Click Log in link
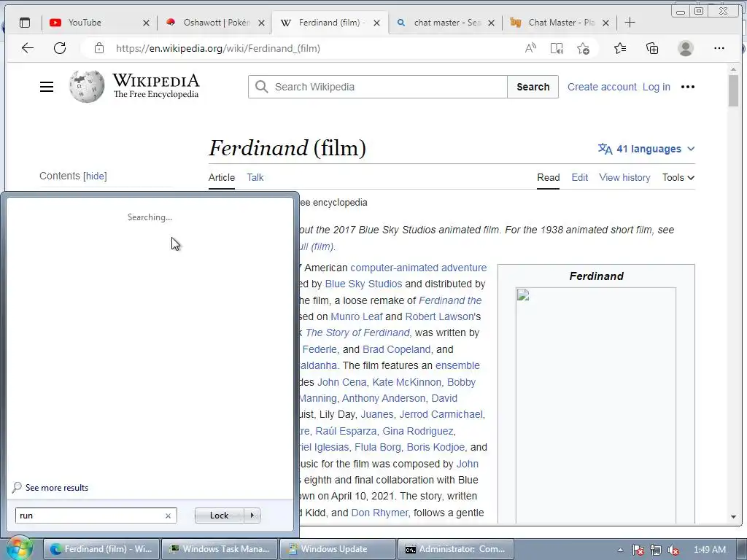The width and height of the screenshot is (747, 560). click(656, 87)
